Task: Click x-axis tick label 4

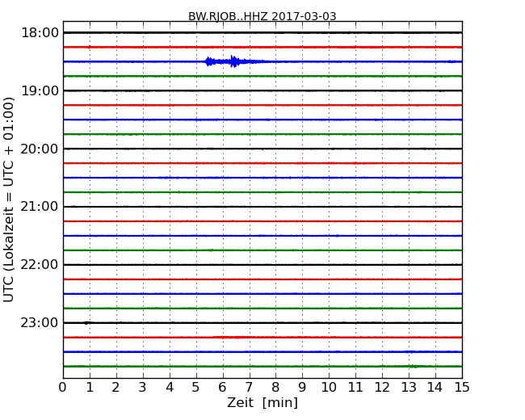Action: (170, 388)
